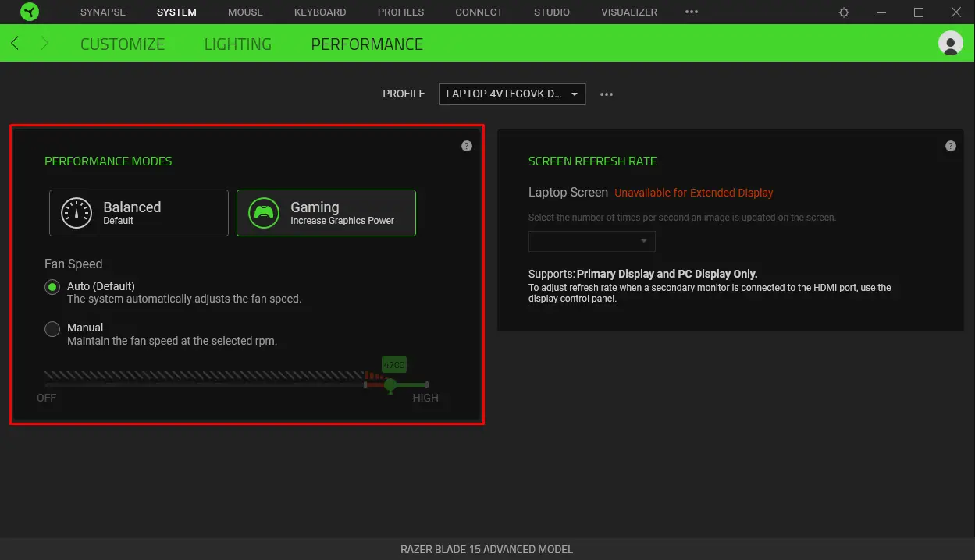Select the Gaming performance mode

pos(326,212)
